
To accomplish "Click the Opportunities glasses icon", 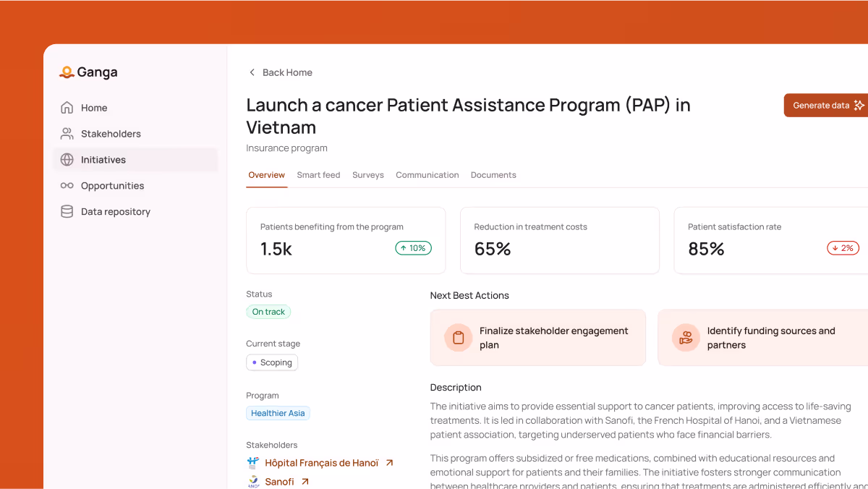I will tap(67, 186).
